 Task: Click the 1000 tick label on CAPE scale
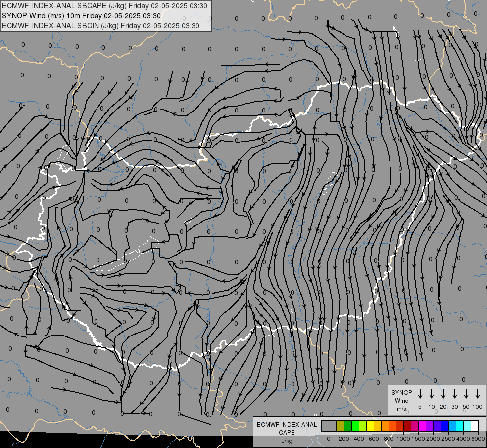[x=403, y=439]
